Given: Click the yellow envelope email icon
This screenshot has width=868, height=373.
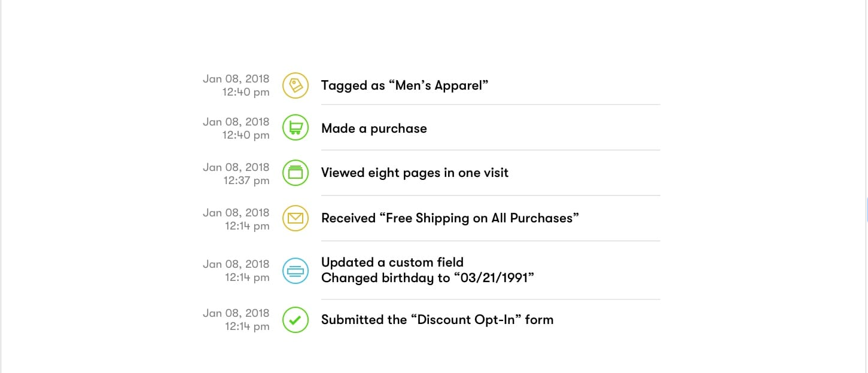Looking at the screenshot, I should click(296, 218).
